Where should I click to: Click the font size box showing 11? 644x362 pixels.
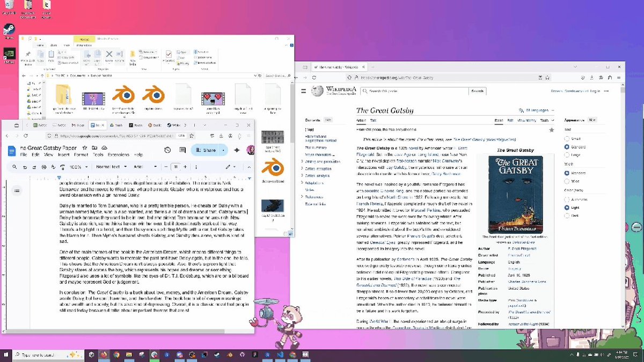(175, 167)
